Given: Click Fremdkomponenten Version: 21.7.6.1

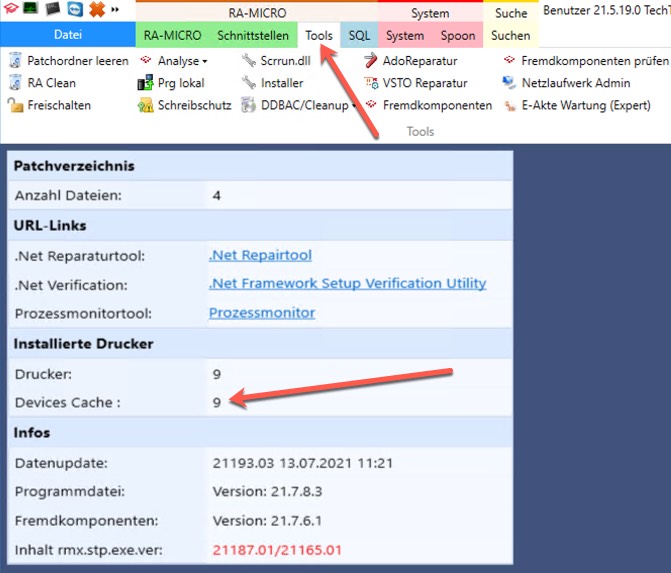Looking at the screenshot, I should coord(267,521).
